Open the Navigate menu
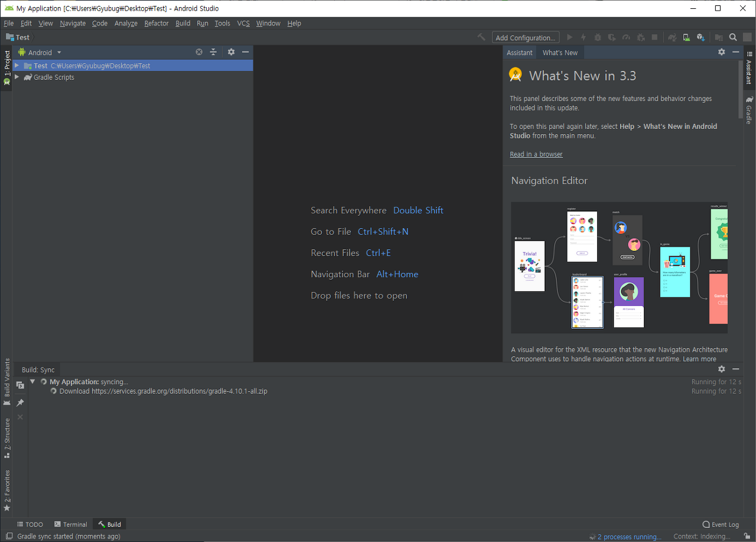The width and height of the screenshot is (756, 542). (x=73, y=23)
